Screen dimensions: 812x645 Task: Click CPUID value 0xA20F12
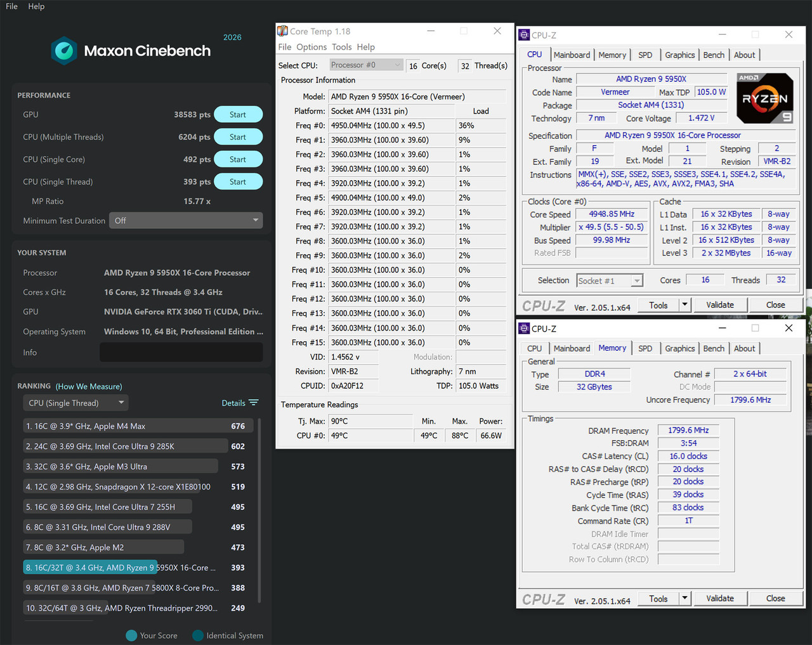tap(353, 386)
